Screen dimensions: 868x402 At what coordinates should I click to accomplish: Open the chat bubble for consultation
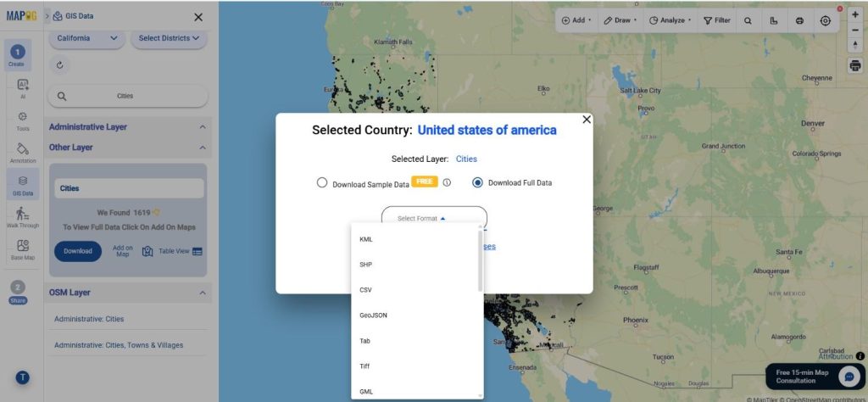point(849,377)
